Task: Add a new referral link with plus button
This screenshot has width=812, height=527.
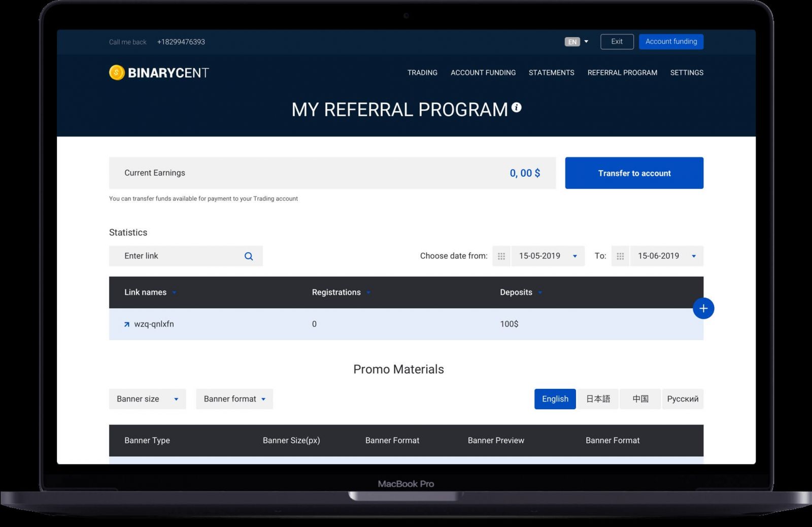Action: click(x=703, y=308)
